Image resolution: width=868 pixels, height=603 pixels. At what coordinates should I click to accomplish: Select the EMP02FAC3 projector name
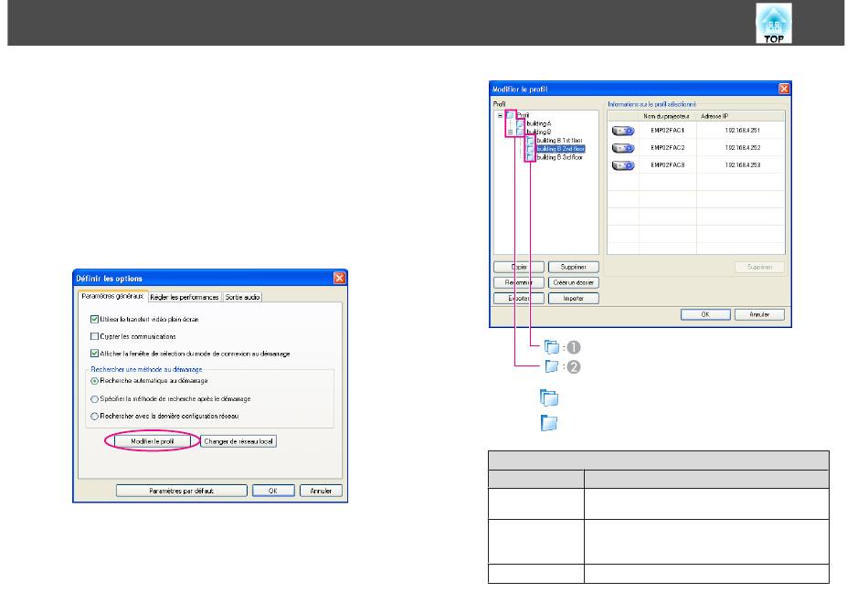coord(668,165)
